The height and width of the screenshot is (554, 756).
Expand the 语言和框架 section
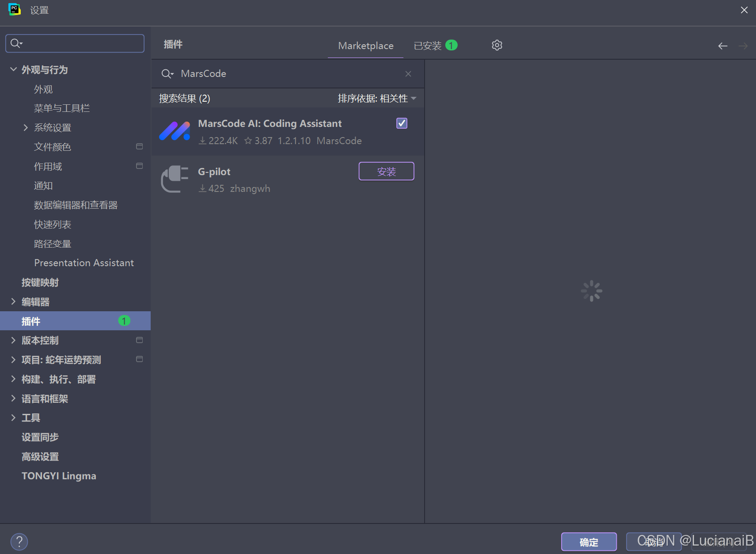pos(13,398)
